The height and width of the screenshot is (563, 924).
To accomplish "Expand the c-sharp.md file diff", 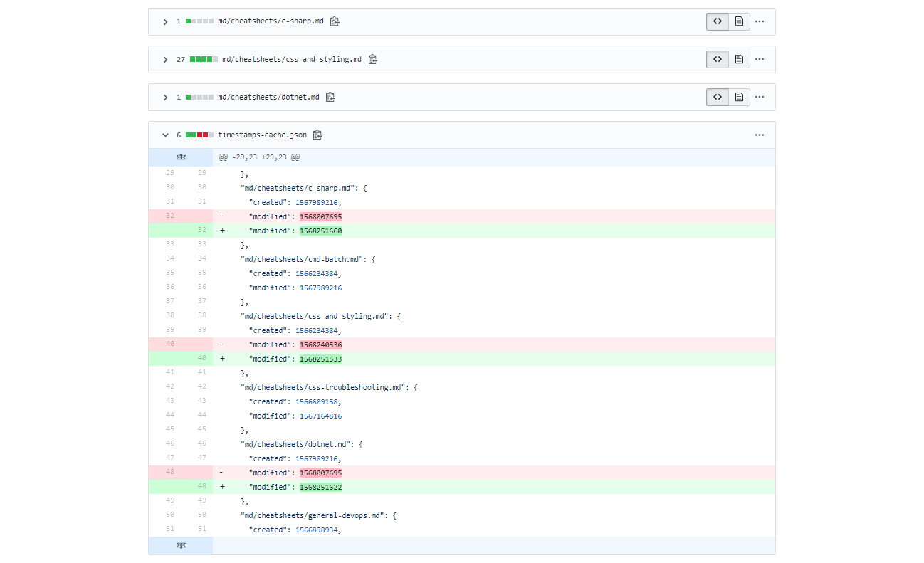I will pos(165,21).
